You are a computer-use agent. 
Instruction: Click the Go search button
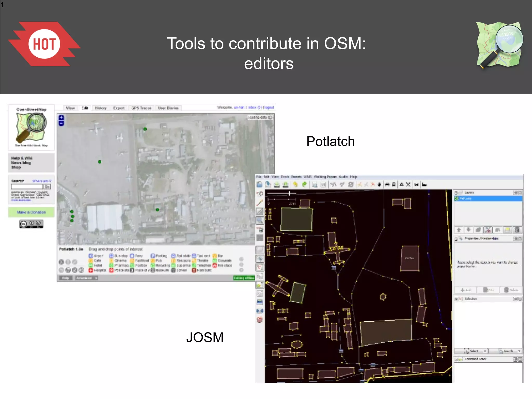(x=47, y=187)
